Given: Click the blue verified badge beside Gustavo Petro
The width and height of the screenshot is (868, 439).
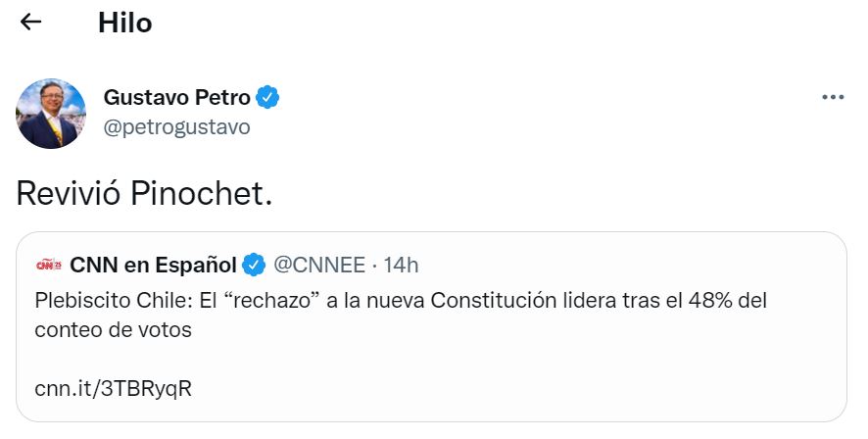Looking at the screenshot, I should [268, 97].
